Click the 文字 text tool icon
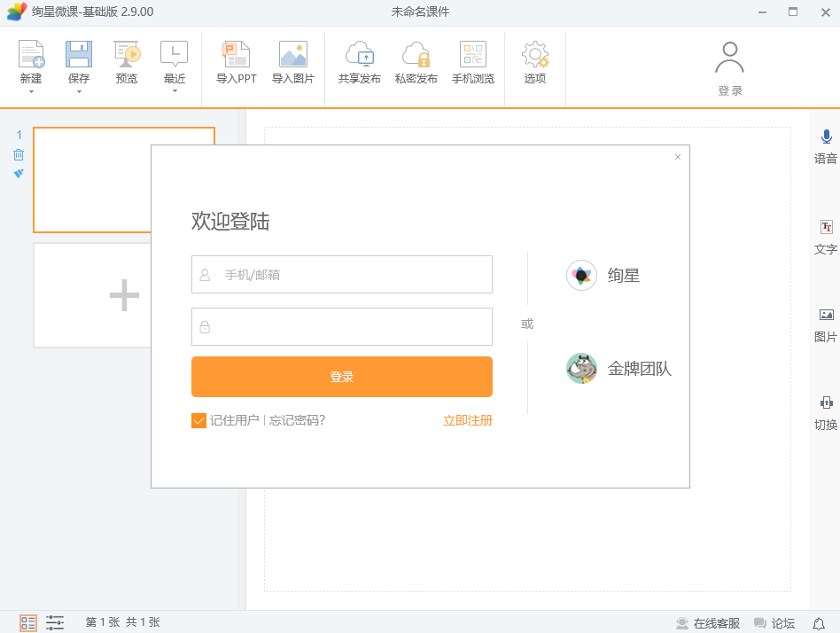 [x=826, y=227]
